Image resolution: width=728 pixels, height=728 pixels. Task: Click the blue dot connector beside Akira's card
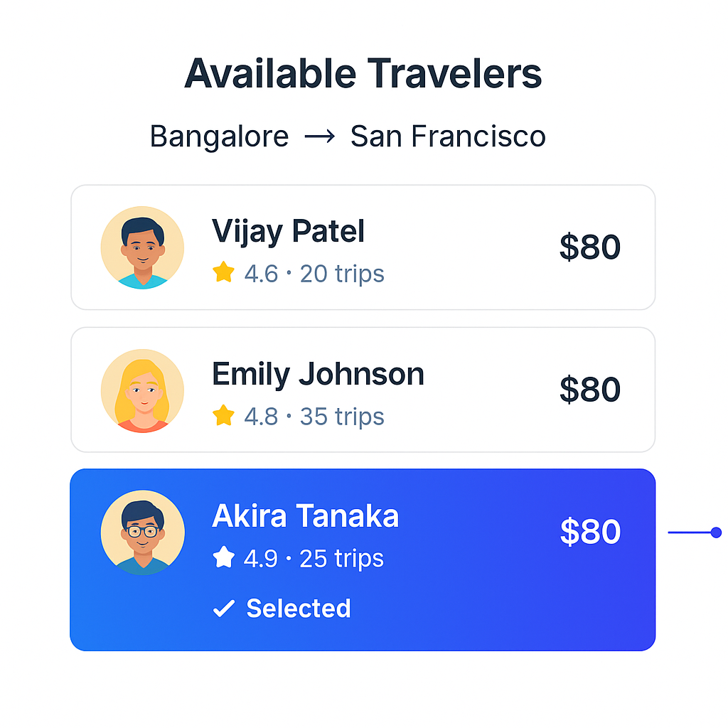coord(716,532)
